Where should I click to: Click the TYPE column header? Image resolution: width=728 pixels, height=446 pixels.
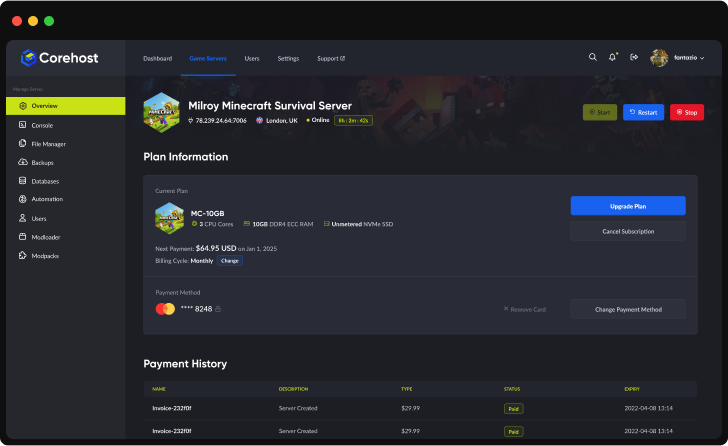[x=406, y=389]
